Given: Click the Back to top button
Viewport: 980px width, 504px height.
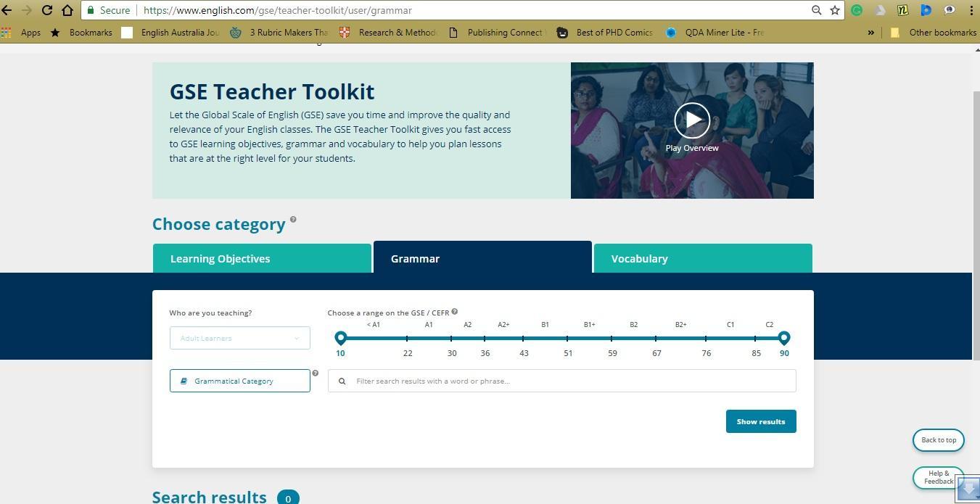Looking at the screenshot, I should pyautogui.click(x=938, y=440).
